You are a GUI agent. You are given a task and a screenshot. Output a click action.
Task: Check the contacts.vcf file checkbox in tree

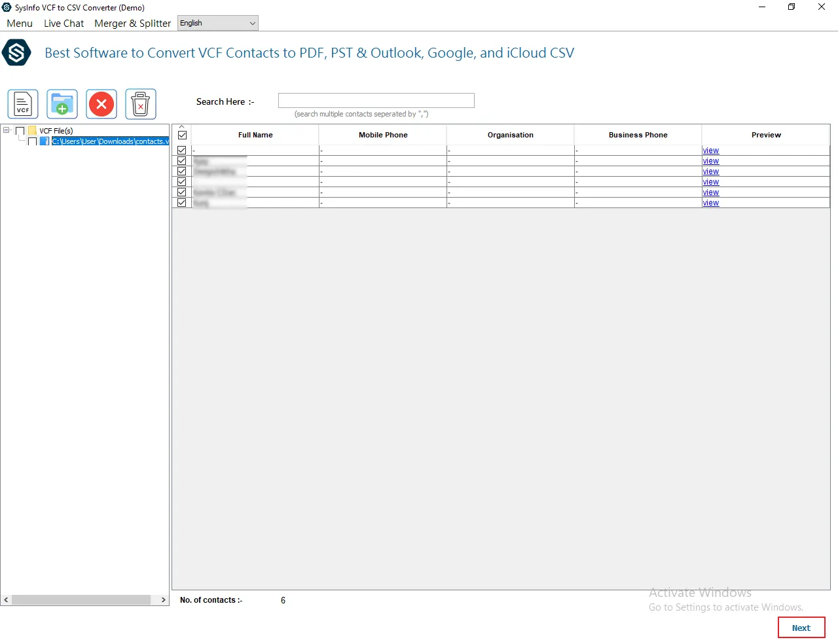click(32, 141)
